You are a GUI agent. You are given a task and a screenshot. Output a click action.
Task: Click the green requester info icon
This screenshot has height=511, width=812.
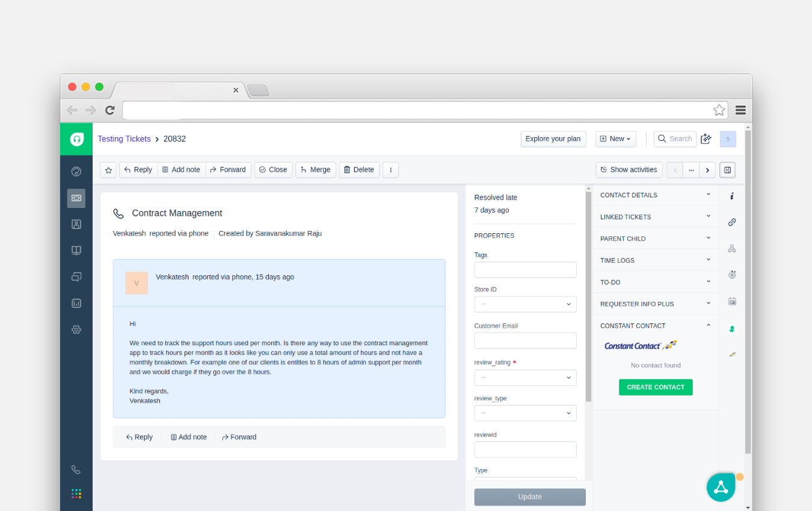(x=732, y=329)
